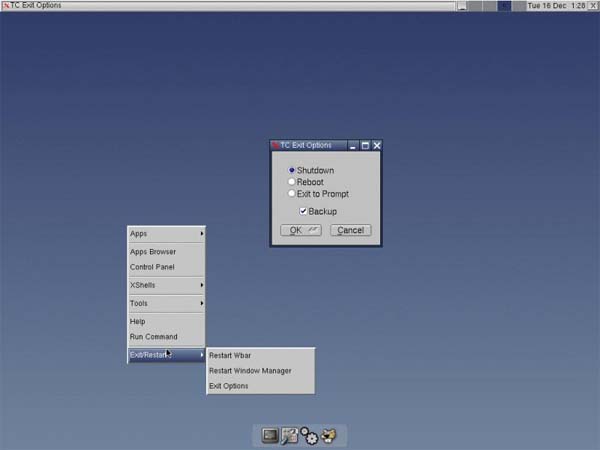Select Exit to Prompt radio option

292,194
